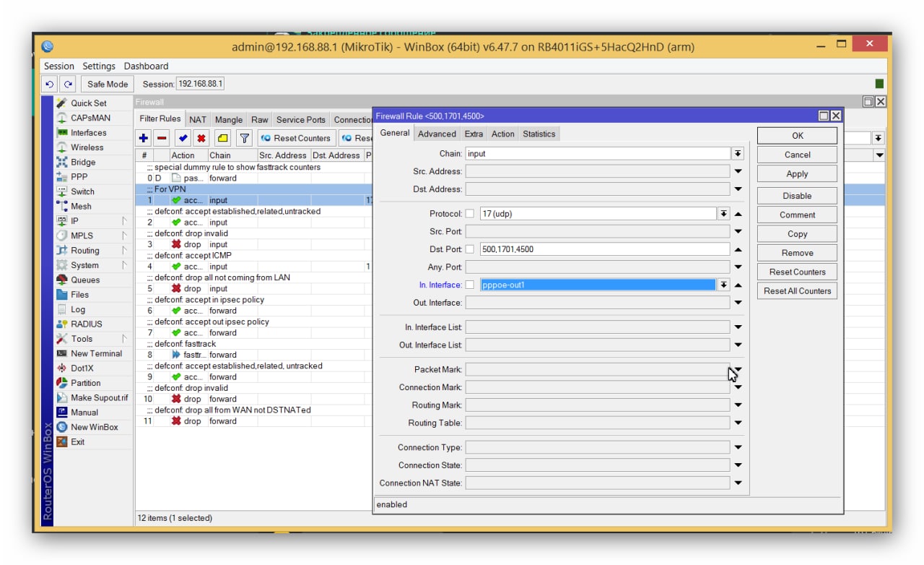Image resolution: width=924 pixels, height=565 pixels.
Task: Click Remove button in rule dialog
Action: [x=797, y=253]
